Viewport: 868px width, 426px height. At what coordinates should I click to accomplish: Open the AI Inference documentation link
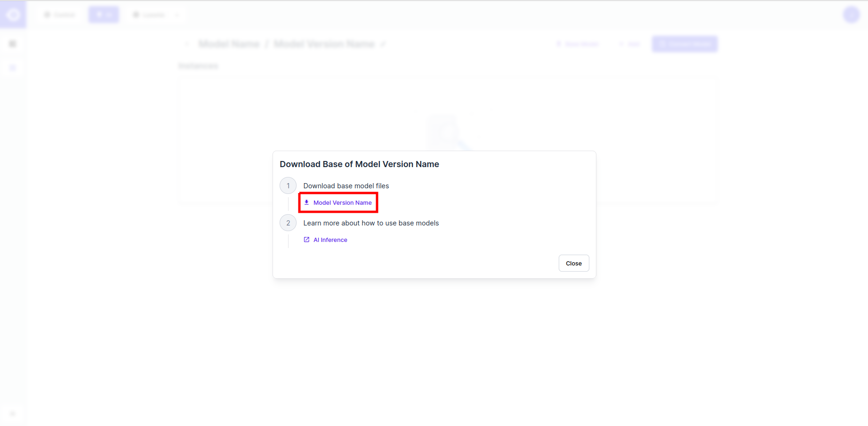pos(325,240)
